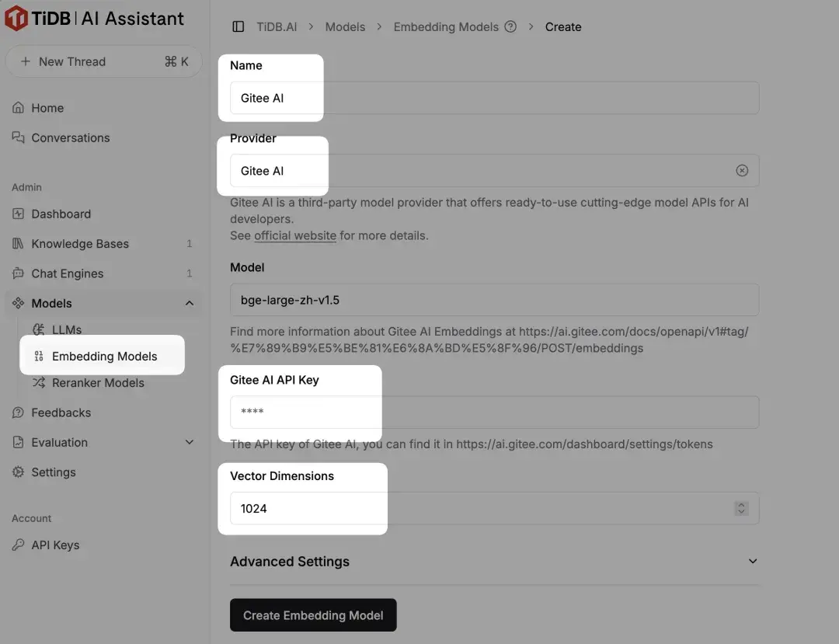Click the Create Embedding Model button
839x644 pixels.
pos(313,614)
